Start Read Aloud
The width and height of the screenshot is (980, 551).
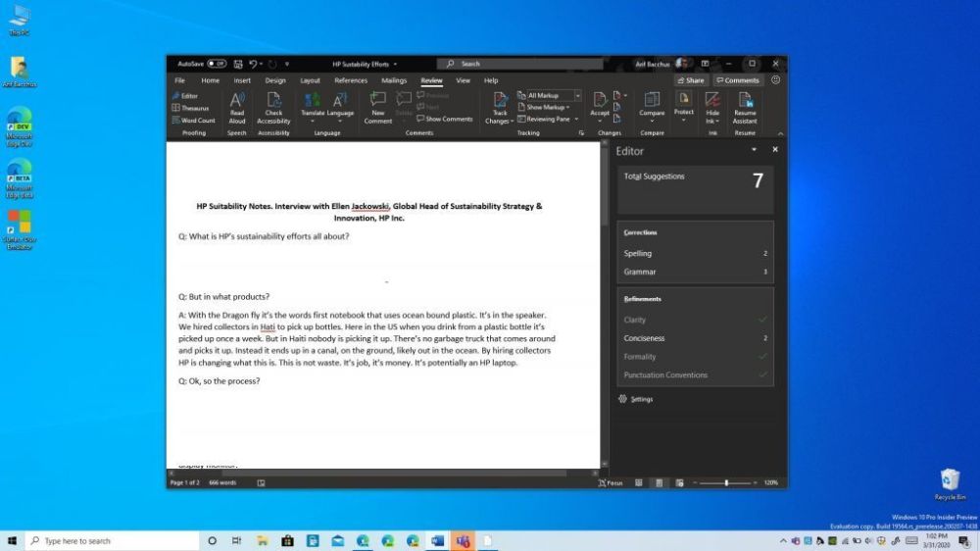tap(237, 108)
